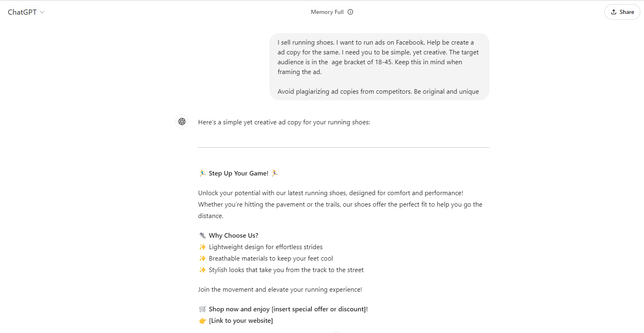
Task: Click the Link to your website placeholder
Action: tap(241, 321)
